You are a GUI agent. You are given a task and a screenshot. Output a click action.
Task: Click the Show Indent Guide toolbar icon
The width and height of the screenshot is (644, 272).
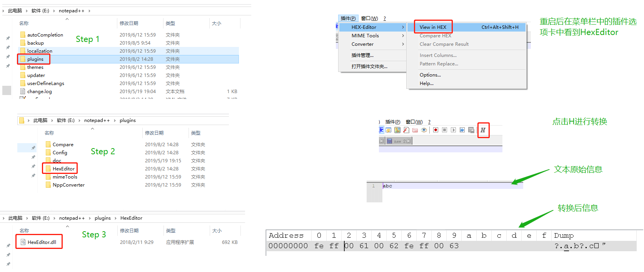[381, 130]
